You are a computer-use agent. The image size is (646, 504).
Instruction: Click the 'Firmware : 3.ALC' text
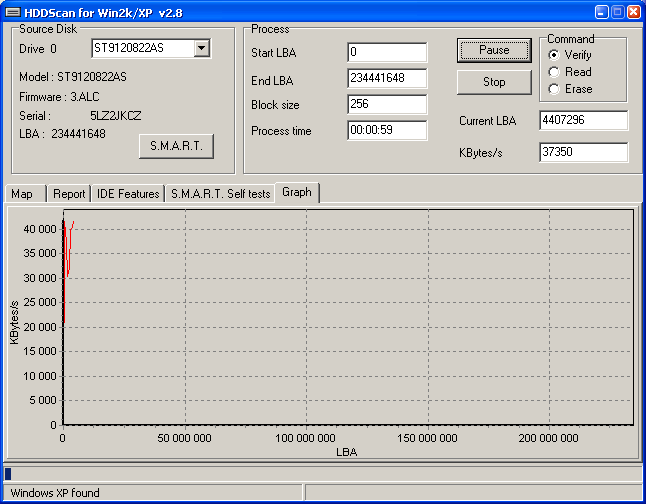coord(59,97)
